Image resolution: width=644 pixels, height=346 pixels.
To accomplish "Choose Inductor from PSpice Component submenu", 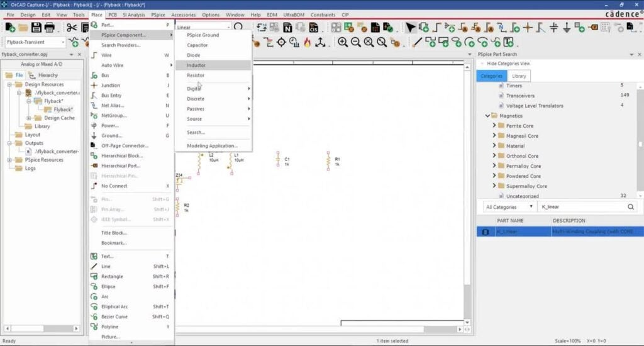I will click(213, 65).
